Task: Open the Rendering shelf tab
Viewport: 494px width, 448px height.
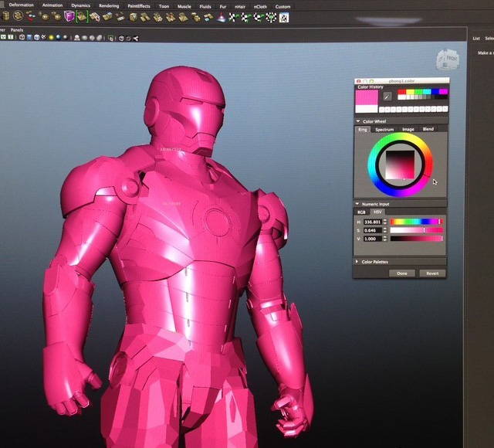Action: tap(109, 5)
